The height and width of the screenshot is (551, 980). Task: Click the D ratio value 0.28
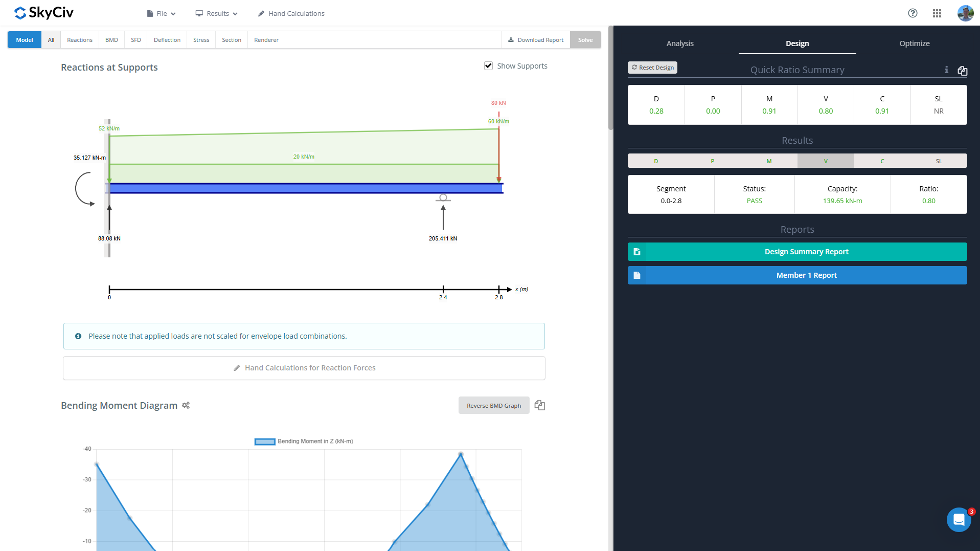pyautogui.click(x=656, y=111)
